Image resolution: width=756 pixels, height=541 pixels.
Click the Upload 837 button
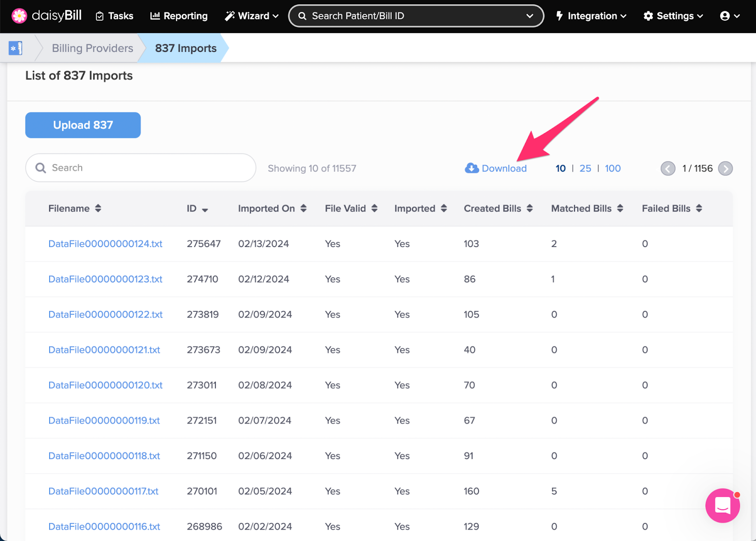pyautogui.click(x=83, y=125)
